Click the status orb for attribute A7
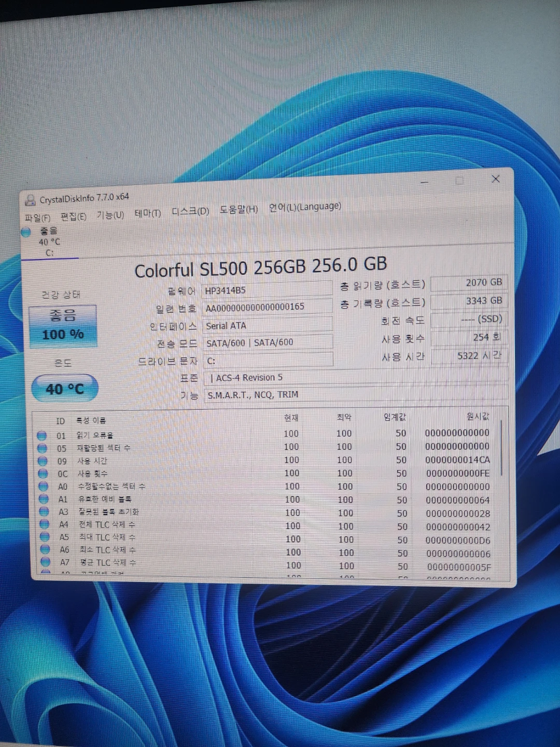560x747 pixels. (x=46, y=562)
